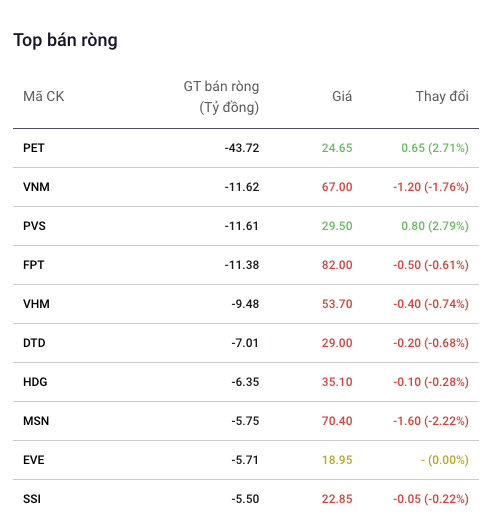The height and width of the screenshot is (531, 497).
Task: Click the Thay đổi column header
Action: tap(442, 97)
